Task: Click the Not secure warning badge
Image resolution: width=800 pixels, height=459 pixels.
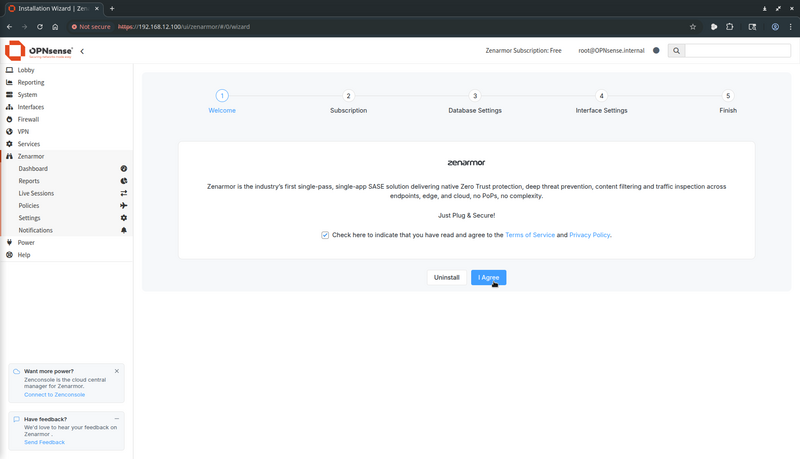Action: (91, 27)
